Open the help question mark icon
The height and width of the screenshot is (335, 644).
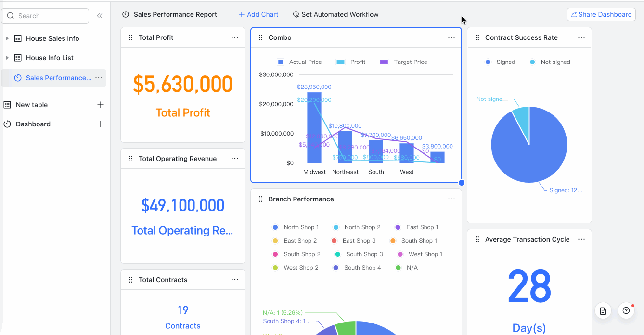(x=626, y=310)
